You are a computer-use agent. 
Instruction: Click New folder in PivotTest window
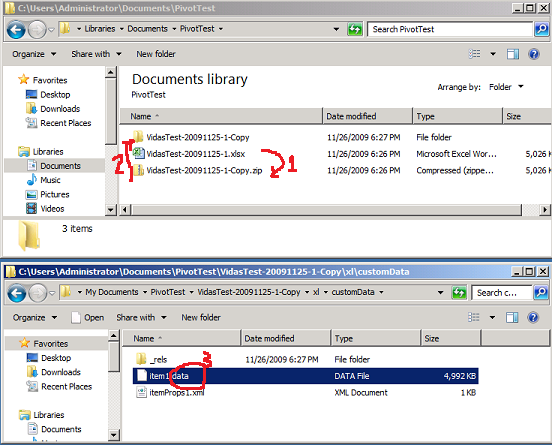(156, 54)
